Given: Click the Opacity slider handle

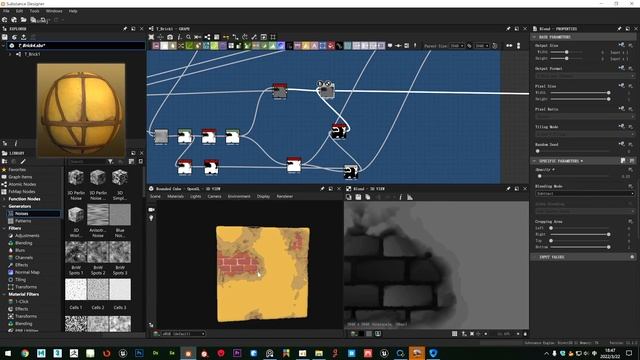Looking at the screenshot, I should [540, 176].
